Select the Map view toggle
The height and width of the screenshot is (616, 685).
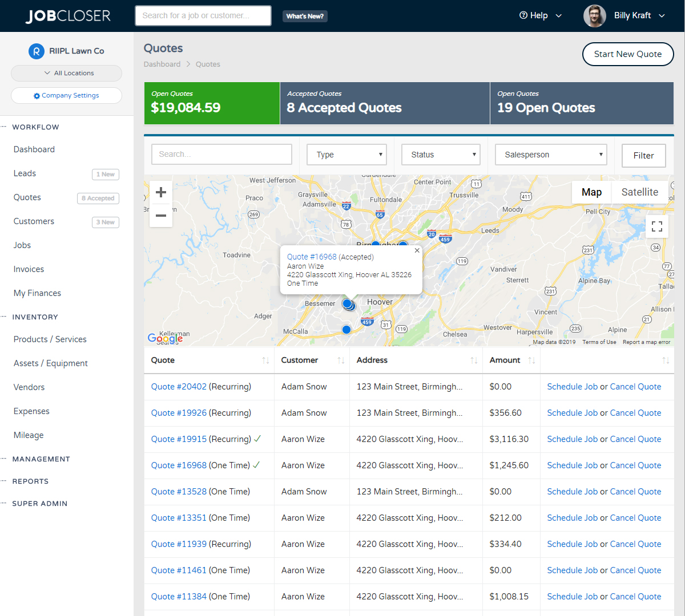tap(591, 192)
